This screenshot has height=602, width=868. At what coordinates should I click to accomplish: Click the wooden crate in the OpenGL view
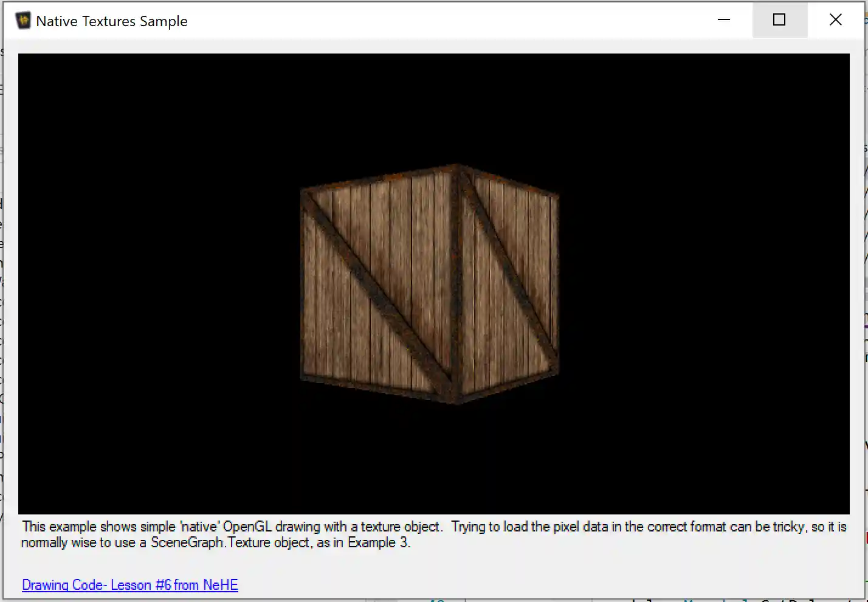click(430, 284)
